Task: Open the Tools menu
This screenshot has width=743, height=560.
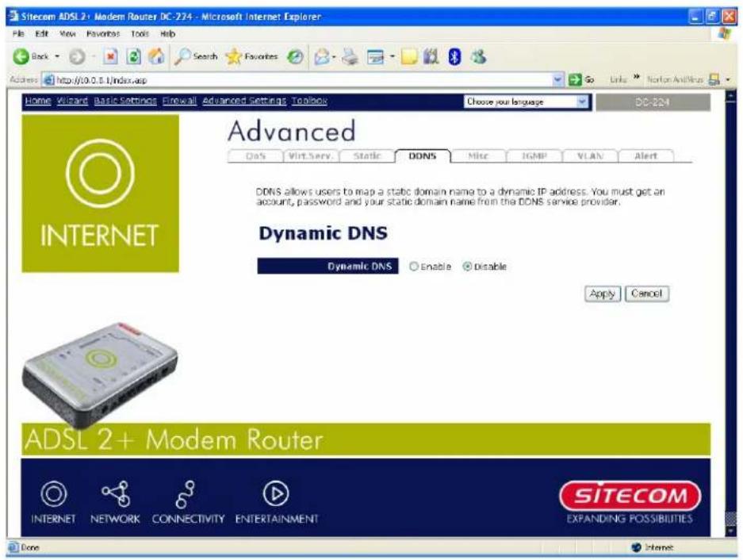Action: (x=140, y=33)
